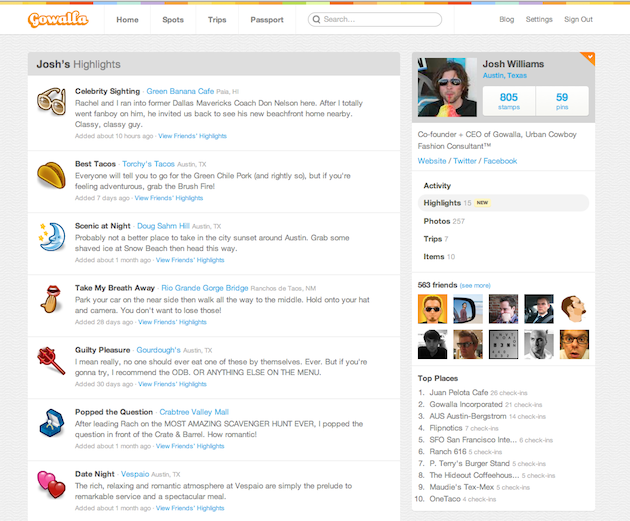Open surprised glasses-face friend avatar
The height and width of the screenshot is (521, 630).
pos(574,344)
